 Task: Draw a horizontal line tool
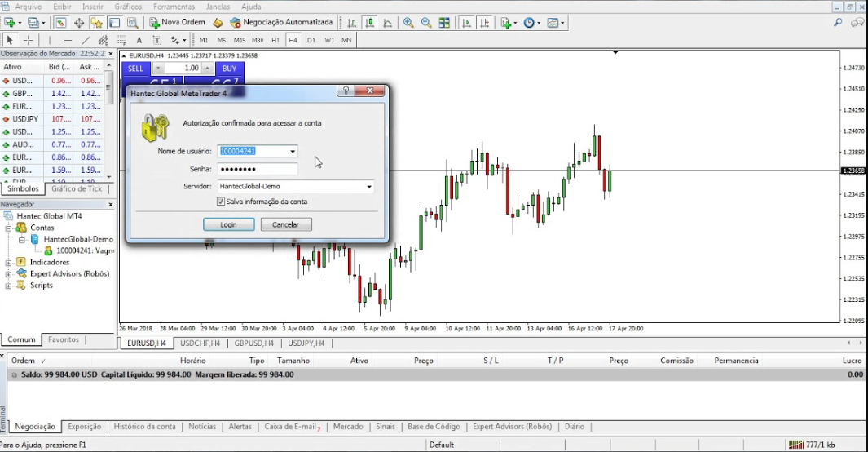tap(68, 40)
